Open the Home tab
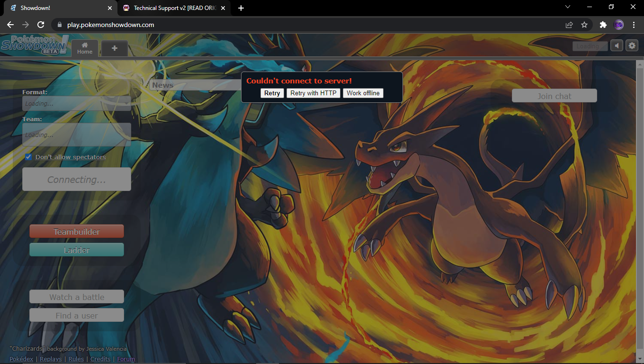 pos(85,48)
